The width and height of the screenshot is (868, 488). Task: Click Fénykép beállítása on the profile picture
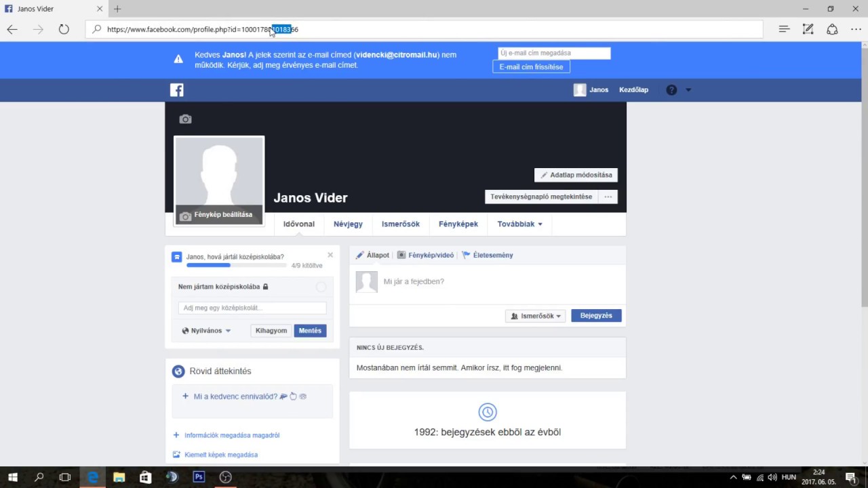tap(219, 215)
